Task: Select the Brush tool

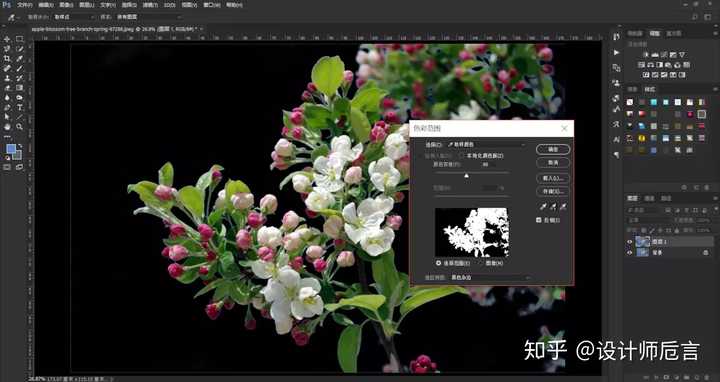Action: pyautogui.click(x=20, y=68)
